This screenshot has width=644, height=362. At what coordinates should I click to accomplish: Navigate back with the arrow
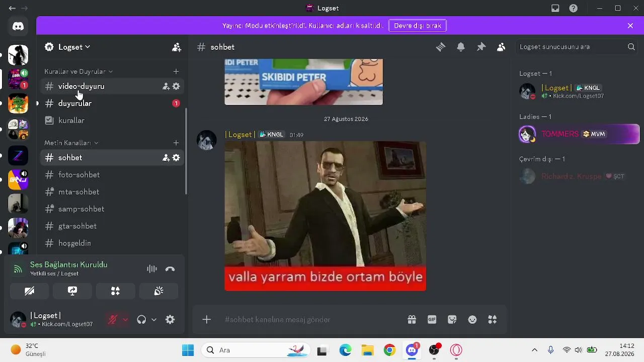pos(12,8)
